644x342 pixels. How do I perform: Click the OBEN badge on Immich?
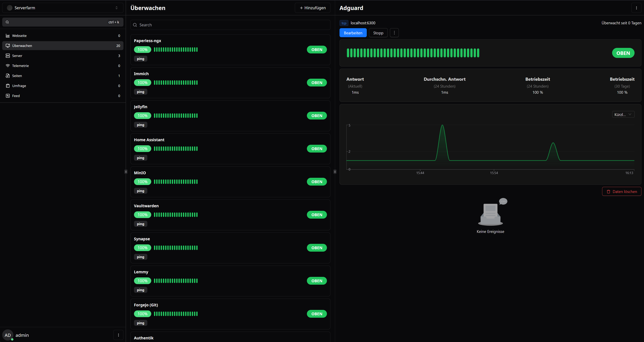tap(317, 83)
